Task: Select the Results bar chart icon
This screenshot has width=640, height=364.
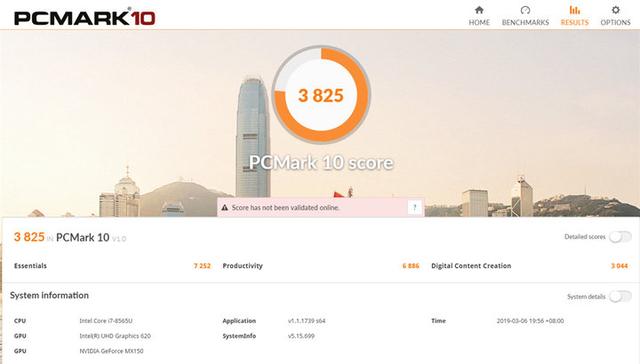Action: pos(574,10)
